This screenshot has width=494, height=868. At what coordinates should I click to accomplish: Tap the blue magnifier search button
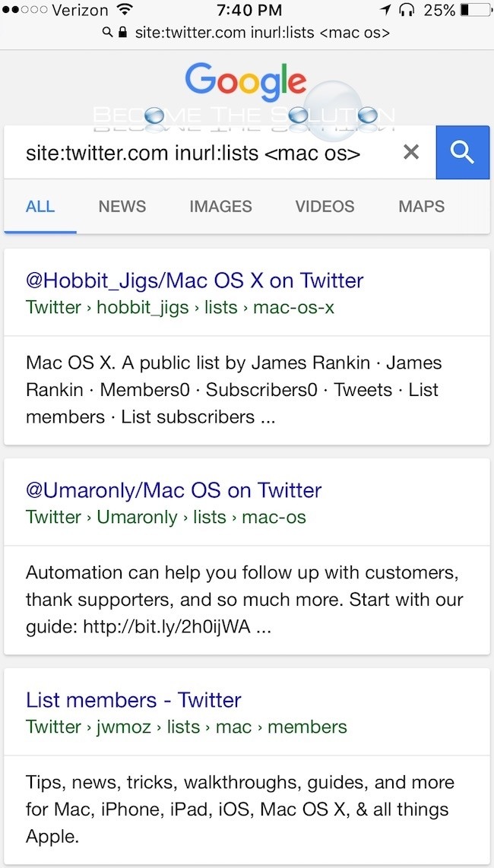tap(462, 152)
